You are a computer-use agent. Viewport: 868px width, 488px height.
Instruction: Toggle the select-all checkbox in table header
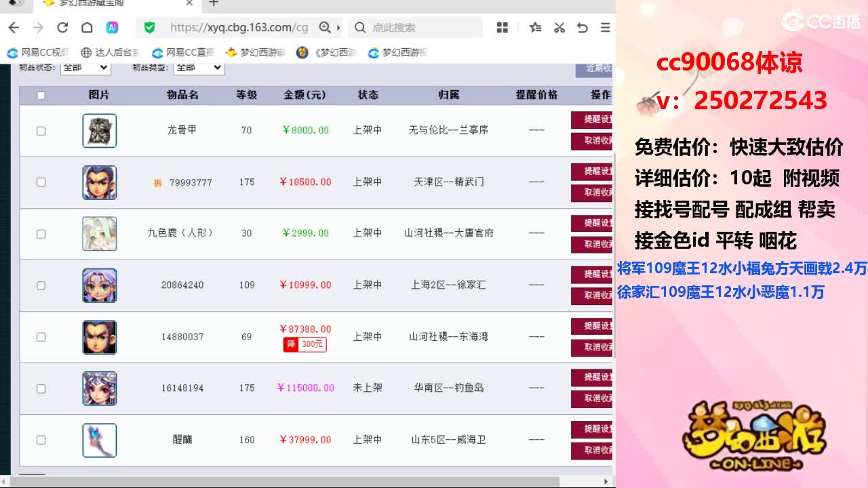[x=41, y=96]
